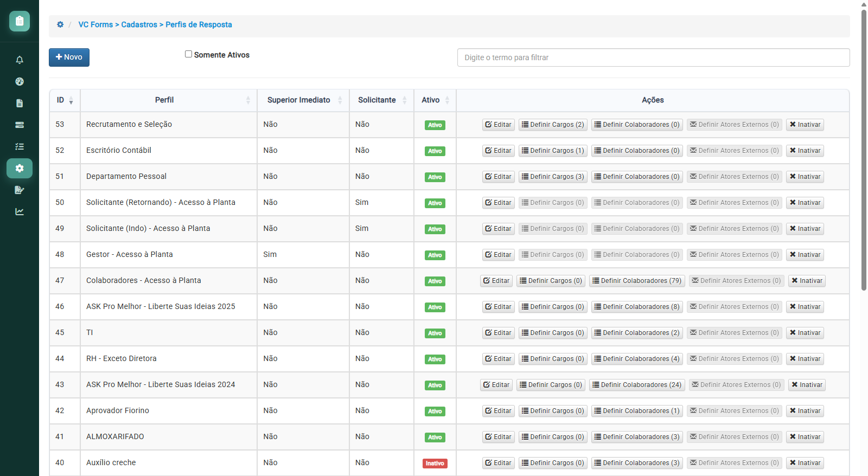Sort the table by ID column
Image resolution: width=868 pixels, height=476 pixels.
(x=65, y=100)
